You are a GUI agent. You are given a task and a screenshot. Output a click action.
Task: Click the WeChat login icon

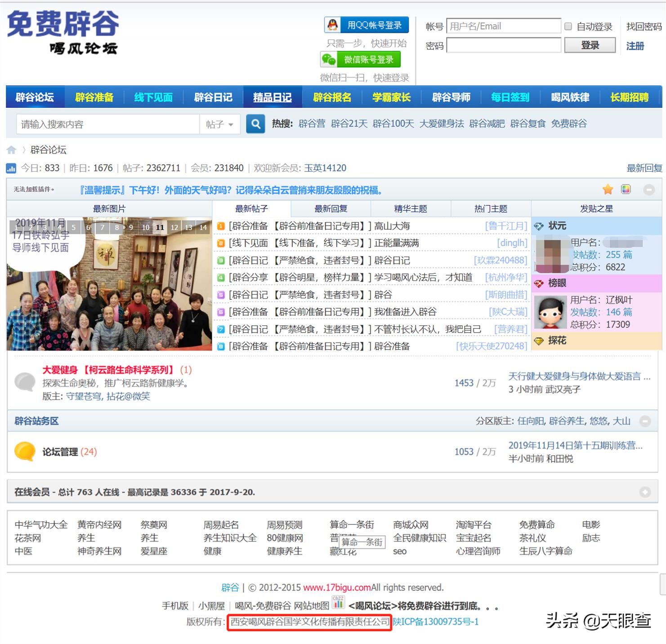pyautogui.click(x=329, y=59)
